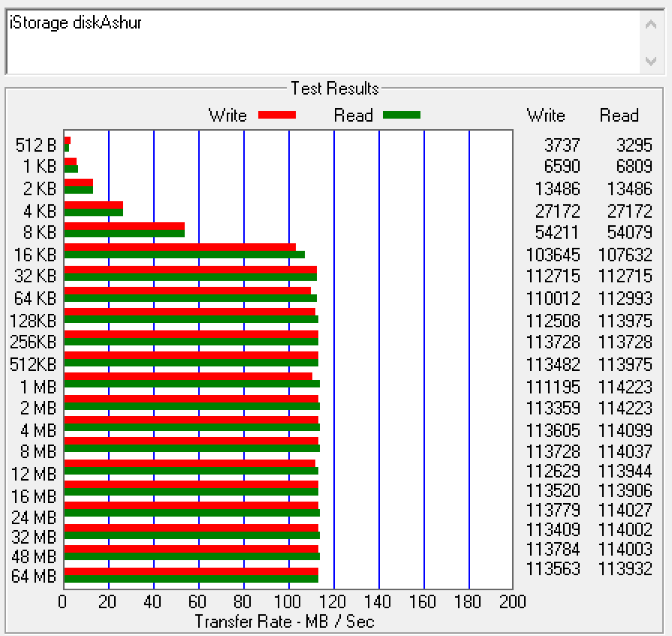Select the write value 3737
Image resolution: width=672 pixels, height=636 pixels.
pos(562,145)
